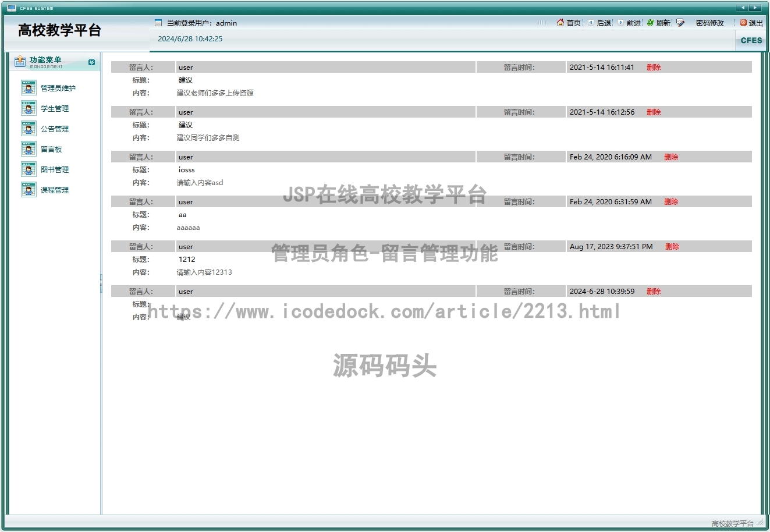Viewport: 770px width, 532px height.
Task: Click 高校教学平台 title banner
Action: click(x=59, y=30)
